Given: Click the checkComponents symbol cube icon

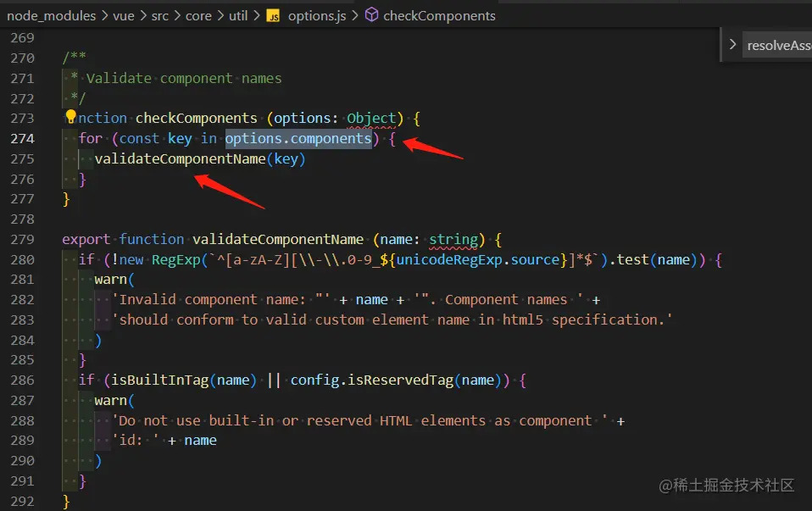Looking at the screenshot, I should 371,15.
